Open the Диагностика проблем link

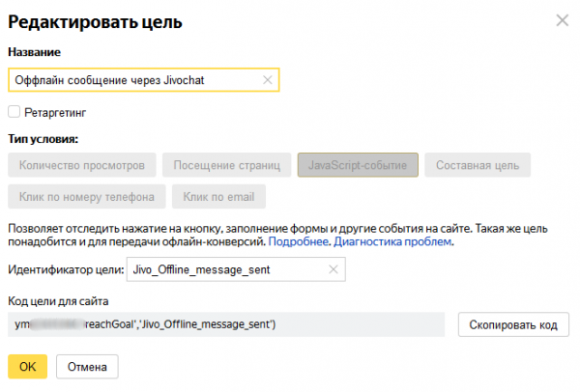pos(392,241)
